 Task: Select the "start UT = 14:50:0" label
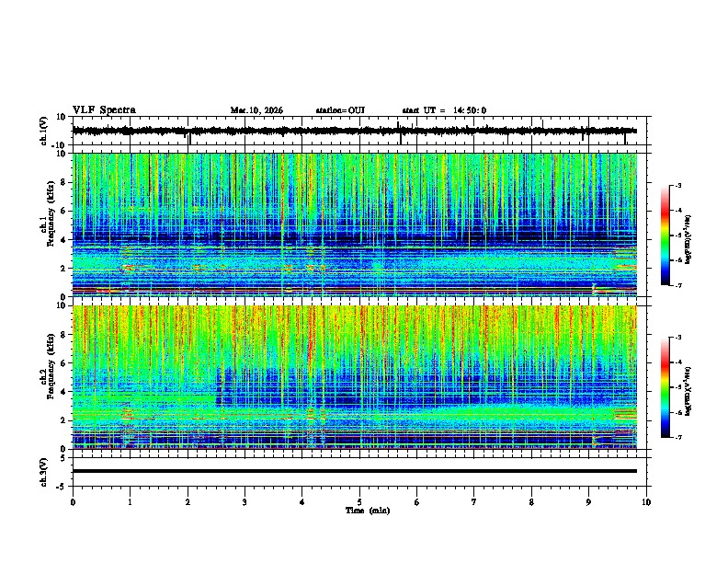[444, 110]
